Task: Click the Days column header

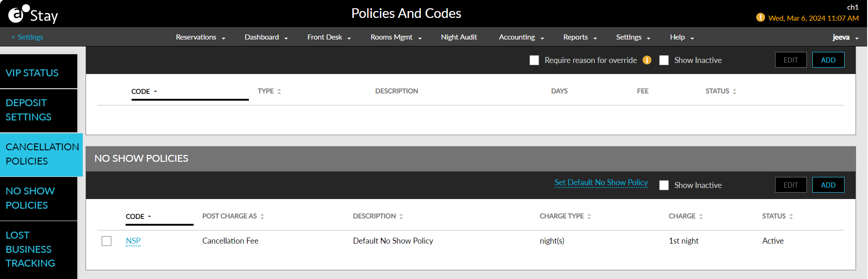Action: [559, 91]
